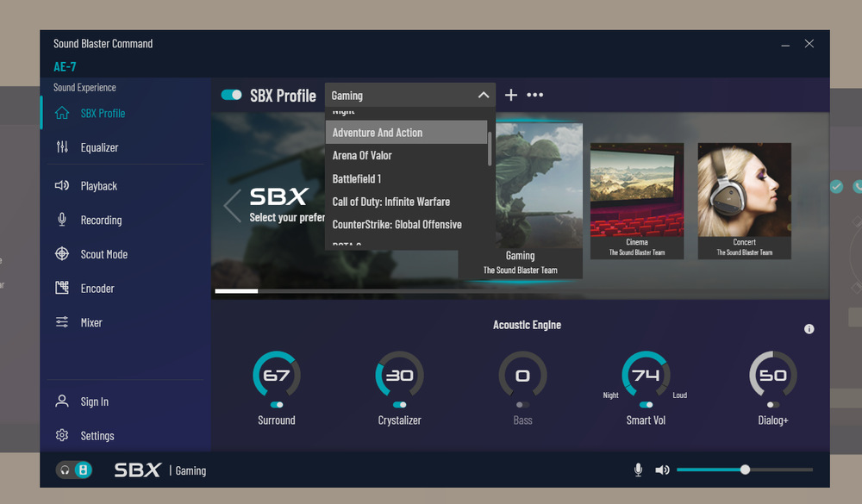This screenshot has height=504, width=862.
Task: Click the Scout Mode crosshair icon
Action: [62, 253]
